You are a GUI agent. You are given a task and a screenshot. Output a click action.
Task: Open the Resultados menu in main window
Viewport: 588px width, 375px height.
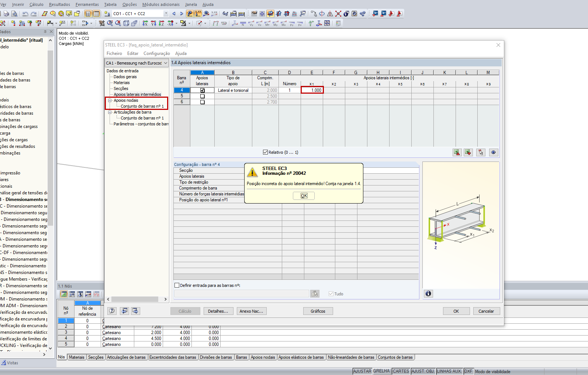click(x=59, y=4)
